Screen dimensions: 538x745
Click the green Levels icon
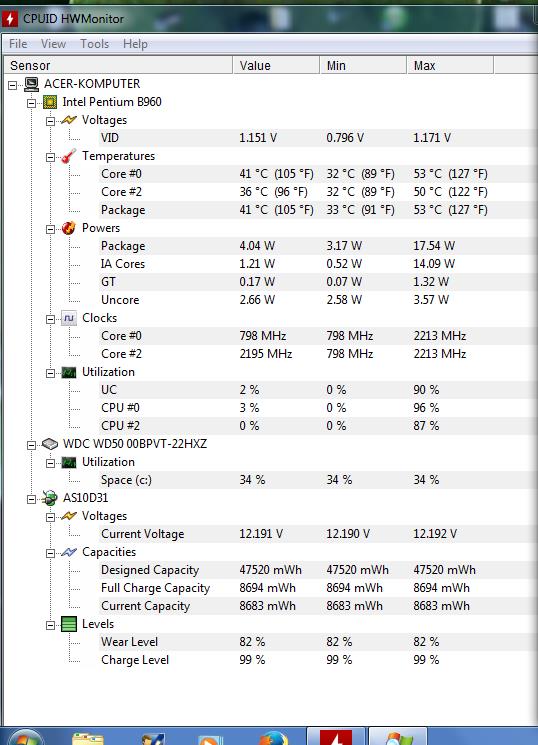(68, 624)
